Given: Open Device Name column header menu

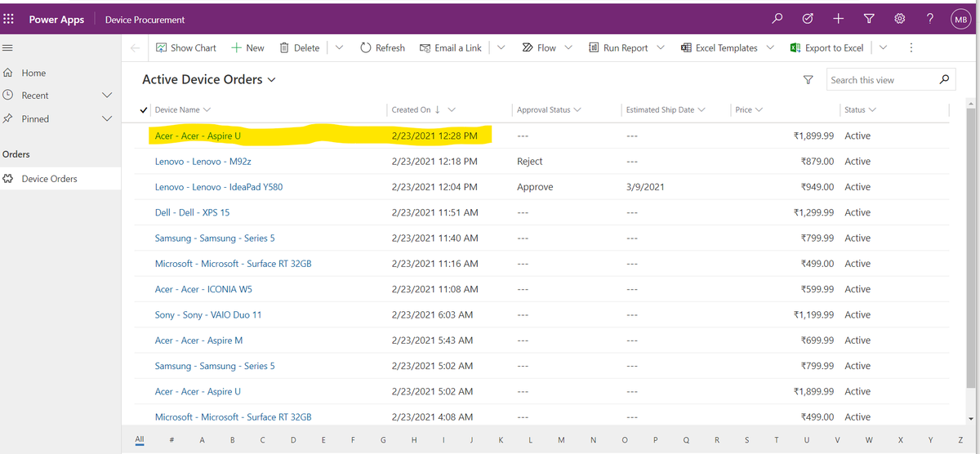Looking at the screenshot, I should pos(182,109).
